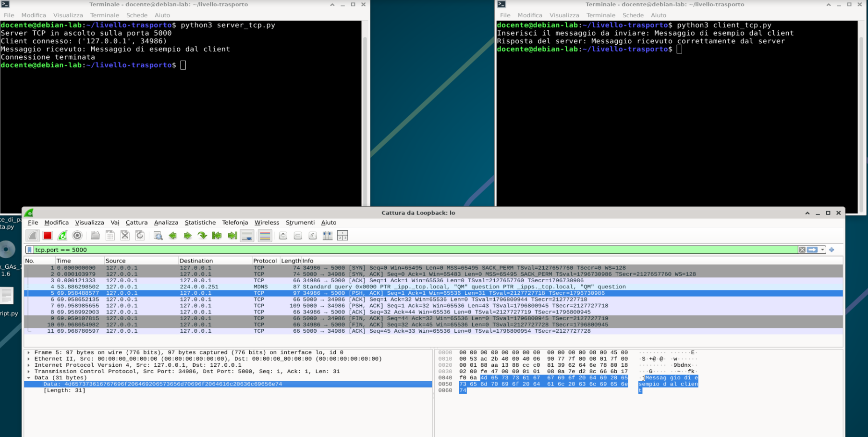The width and height of the screenshot is (868, 437).
Task: Go to specified packet curved arrow
Action: click(x=202, y=236)
